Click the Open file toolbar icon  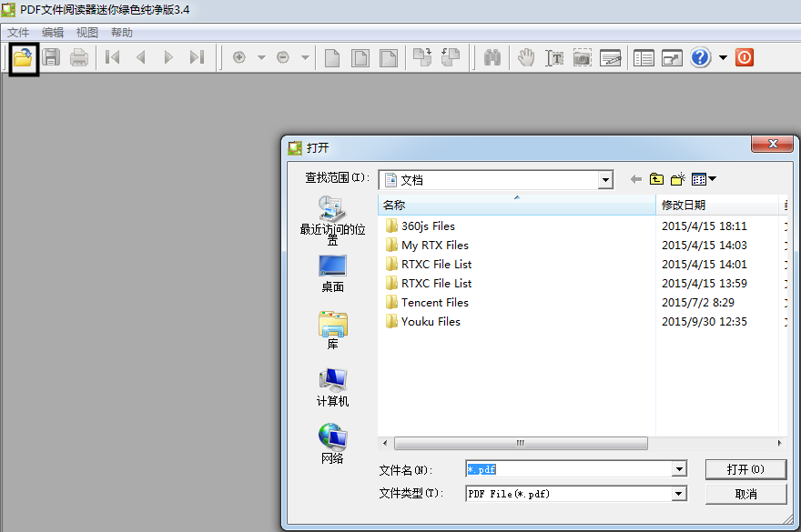(23, 57)
